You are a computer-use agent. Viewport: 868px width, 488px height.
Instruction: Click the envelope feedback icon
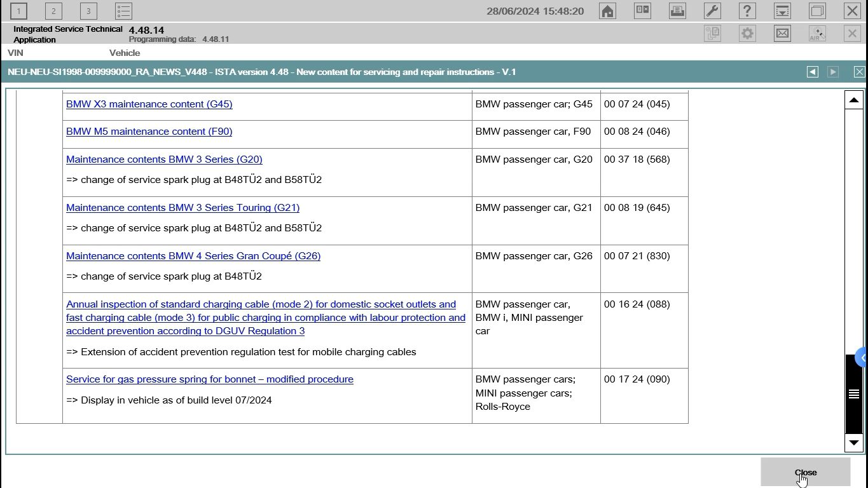[782, 34]
